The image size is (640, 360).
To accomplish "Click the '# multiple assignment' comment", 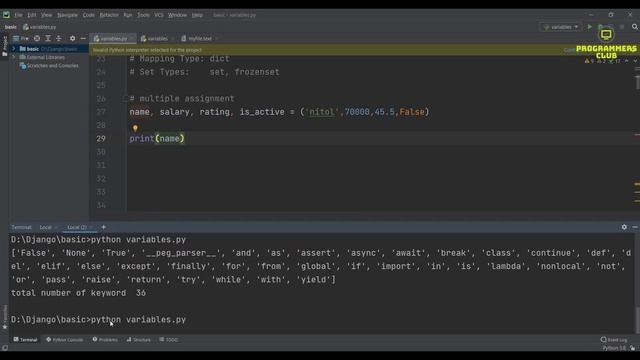I will click(x=182, y=99).
